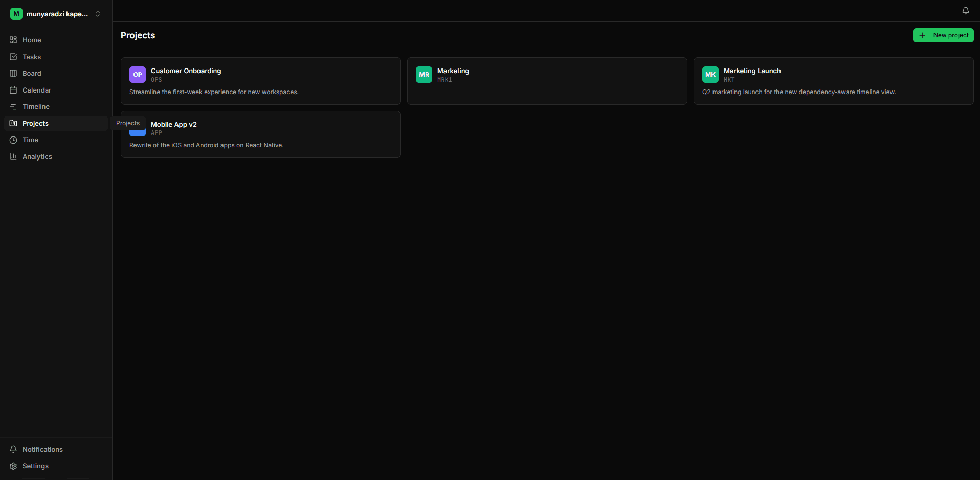This screenshot has height=480, width=980.
Task: Click 'Streamline the first-week experience' description
Action: click(214, 92)
